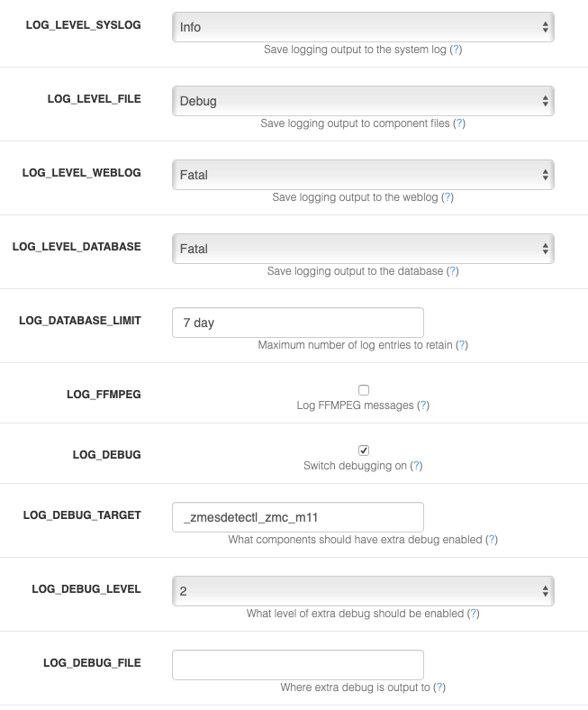This screenshot has width=588, height=710.
Task: Show help for log entries retain limit
Action: click(x=462, y=344)
